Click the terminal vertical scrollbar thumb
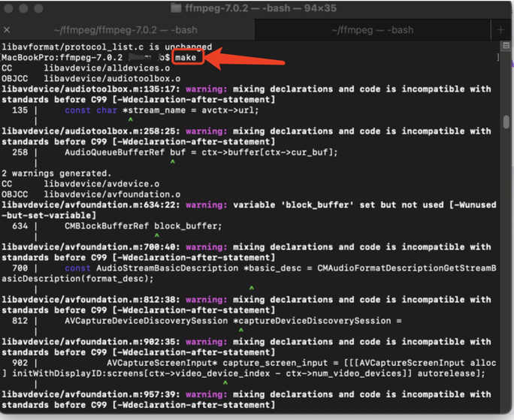 point(506,122)
